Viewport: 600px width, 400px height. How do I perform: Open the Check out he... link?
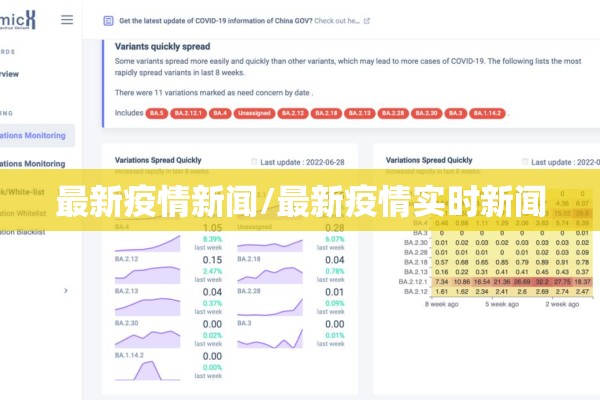pos(337,21)
